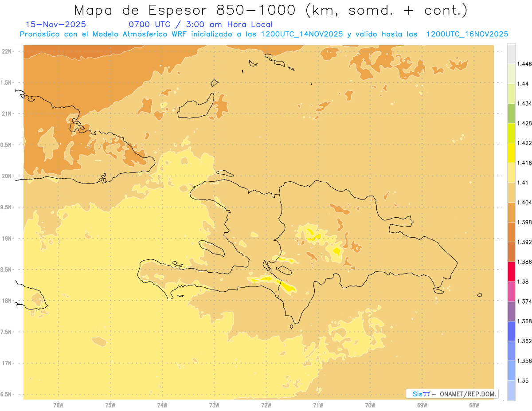Click the 22N latitude label
The image size is (532, 411).
click(x=8, y=51)
